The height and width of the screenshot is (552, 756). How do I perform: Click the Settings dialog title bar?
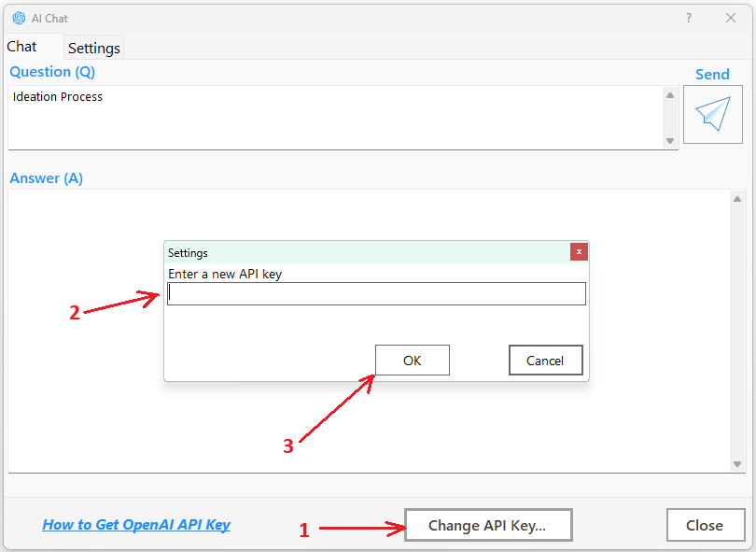point(364,252)
